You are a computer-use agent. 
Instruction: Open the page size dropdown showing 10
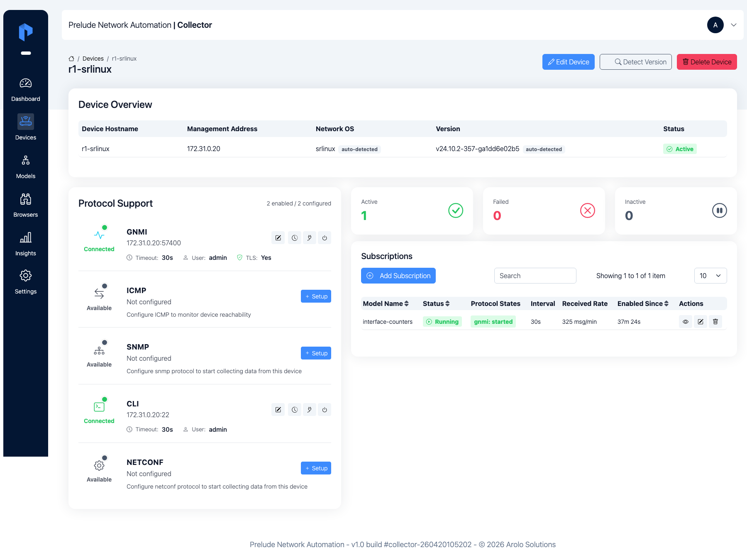coord(710,276)
